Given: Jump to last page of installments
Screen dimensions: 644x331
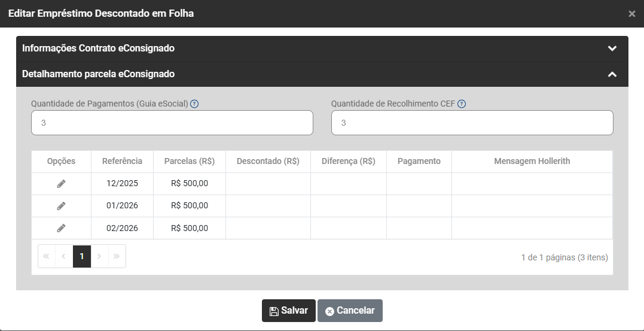Looking at the screenshot, I should pyautogui.click(x=117, y=256).
